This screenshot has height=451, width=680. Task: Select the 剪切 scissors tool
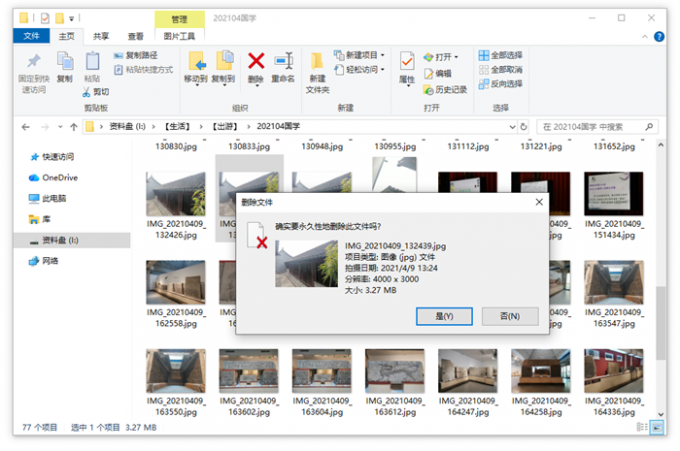pos(95,92)
